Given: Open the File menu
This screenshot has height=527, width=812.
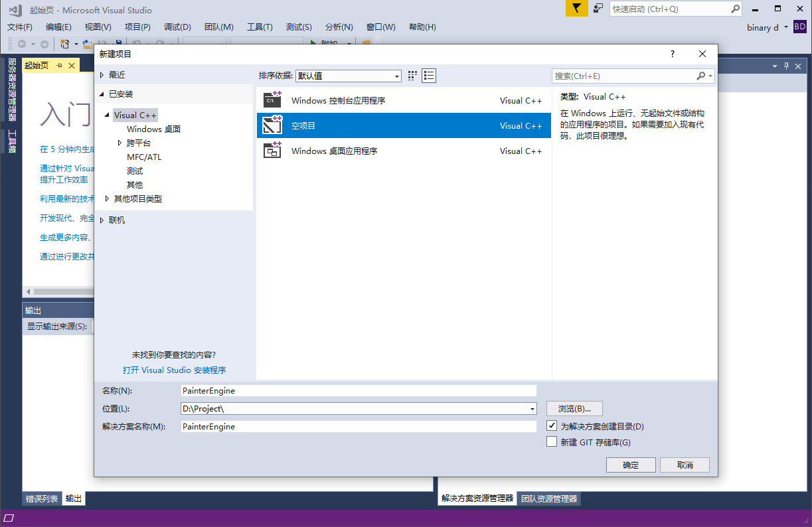Looking at the screenshot, I should 20,27.
